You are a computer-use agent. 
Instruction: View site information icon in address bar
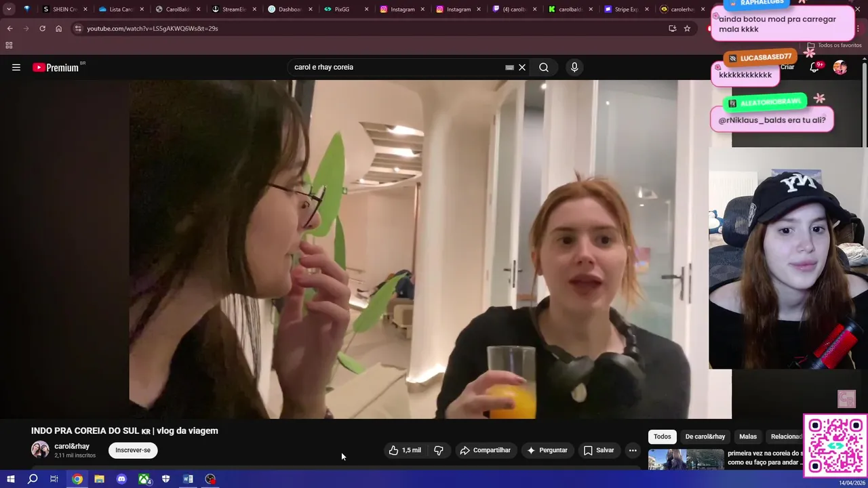point(78,28)
